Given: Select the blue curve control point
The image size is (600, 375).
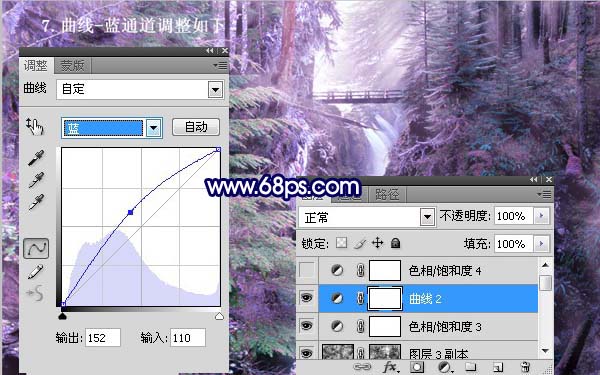Looking at the screenshot, I should [x=130, y=212].
